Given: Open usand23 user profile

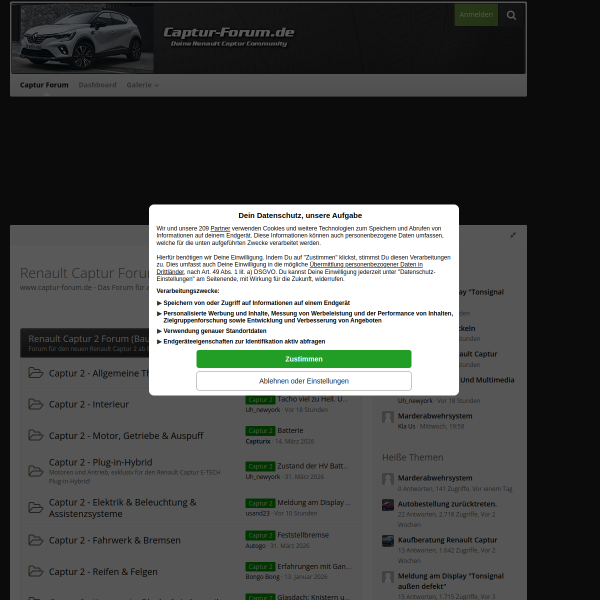Looking at the screenshot, I should (x=258, y=513).
